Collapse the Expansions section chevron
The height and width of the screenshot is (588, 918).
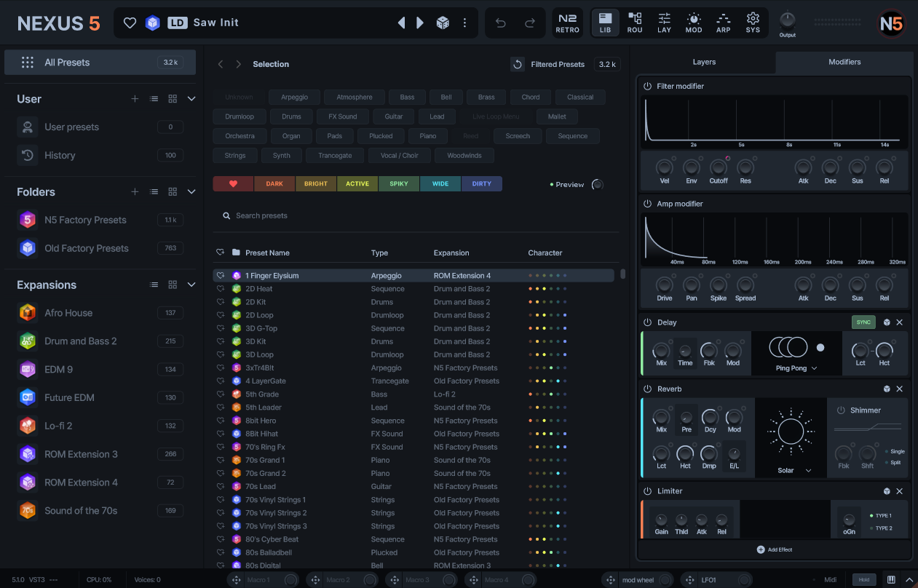(191, 285)
